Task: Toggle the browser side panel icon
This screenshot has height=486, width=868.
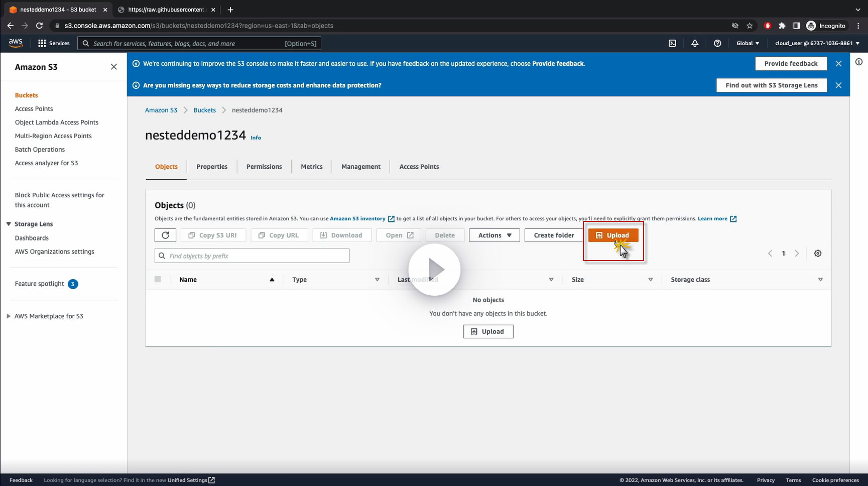Action: pos(796,26)
